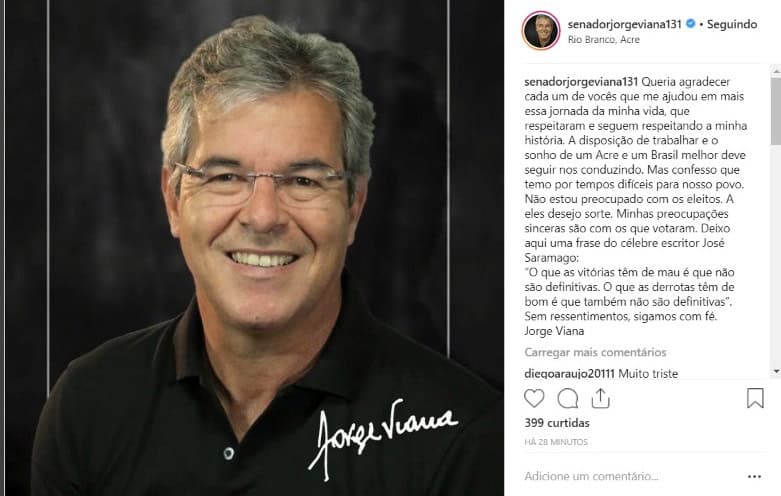The width and height of the screenshot is (781, 496).
Task: Click the Jorge Viana post photo
Action: 254,248
